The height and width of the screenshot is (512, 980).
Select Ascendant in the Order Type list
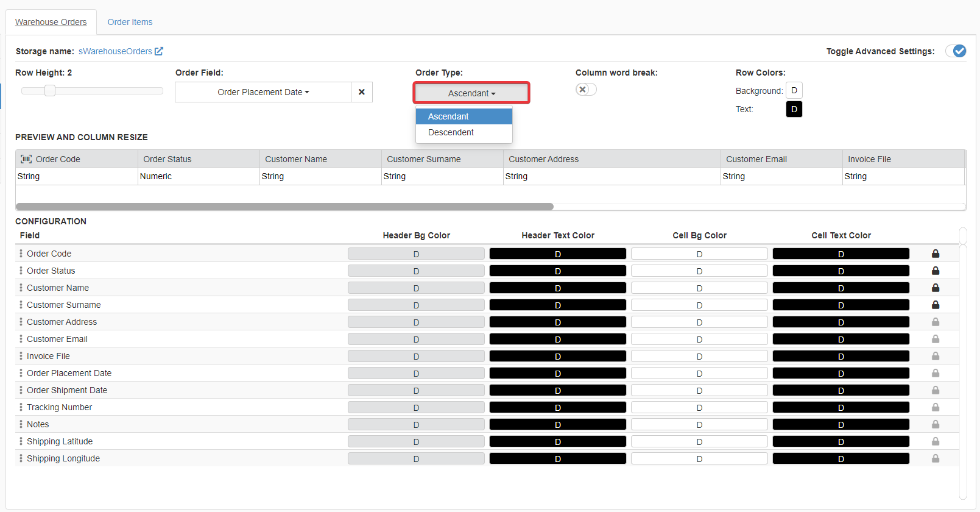click(448, 116)
